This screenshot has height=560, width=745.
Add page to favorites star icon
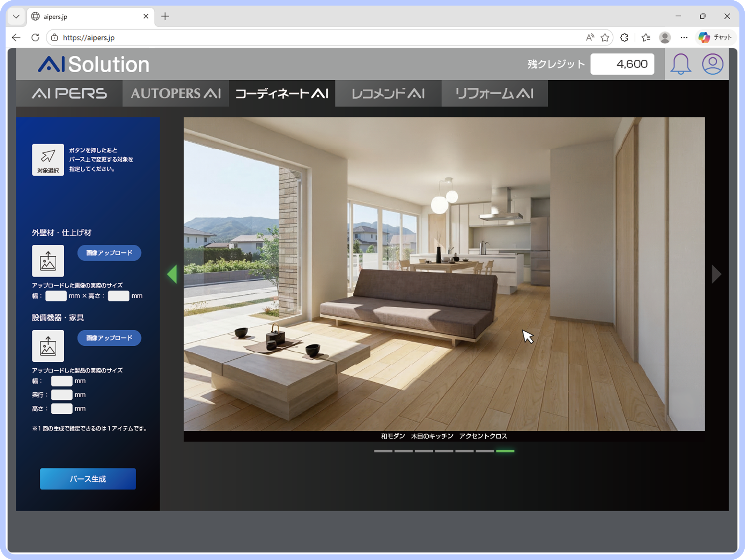[605, 37]
